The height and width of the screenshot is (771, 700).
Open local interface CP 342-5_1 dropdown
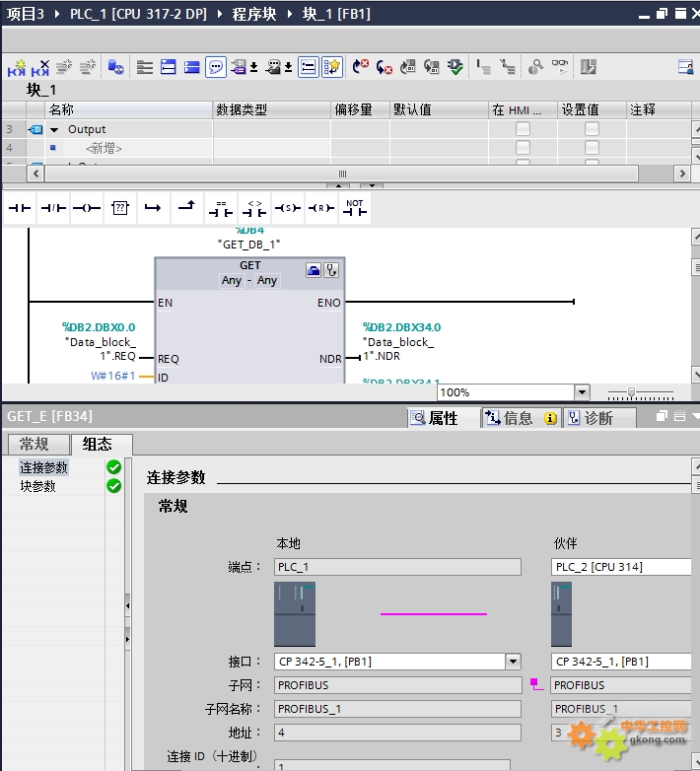[514, 662]
